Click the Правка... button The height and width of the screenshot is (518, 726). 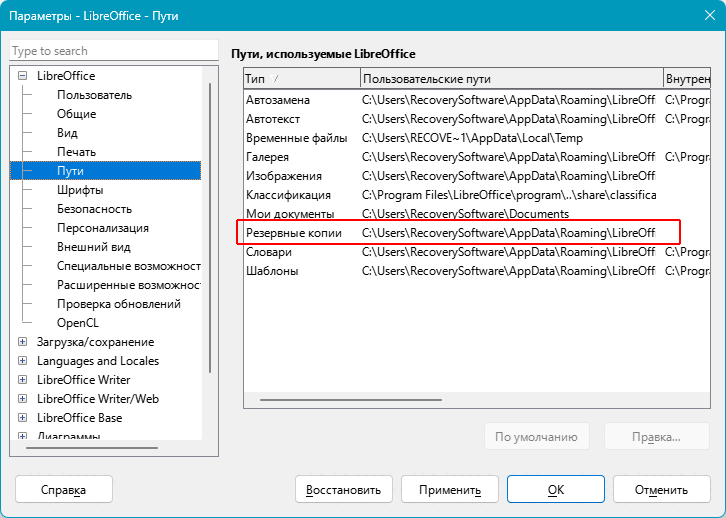(657, 437)
